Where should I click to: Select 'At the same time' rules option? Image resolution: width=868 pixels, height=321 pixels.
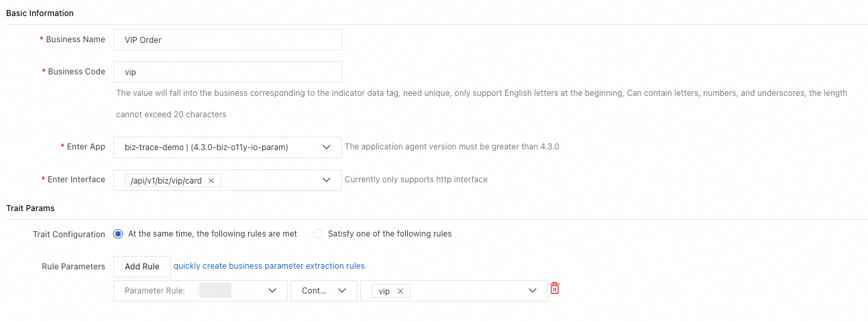point(119,234)
